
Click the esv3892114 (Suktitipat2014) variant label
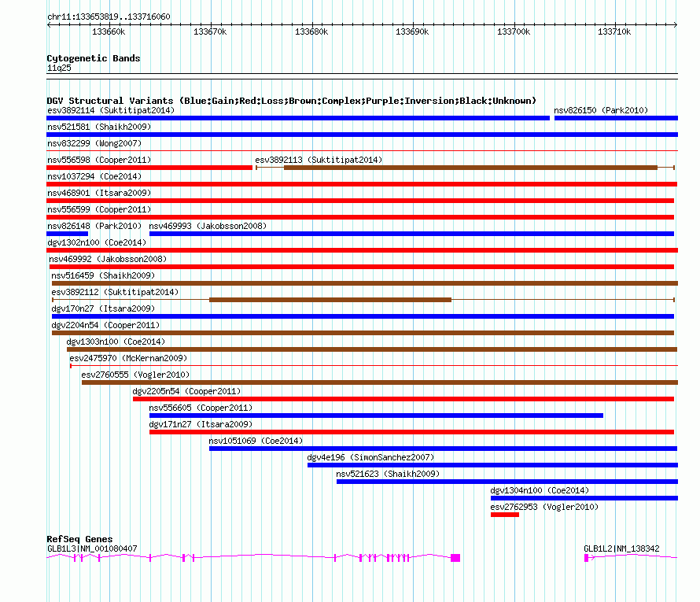pyautogui.click(x=111, y=110)
